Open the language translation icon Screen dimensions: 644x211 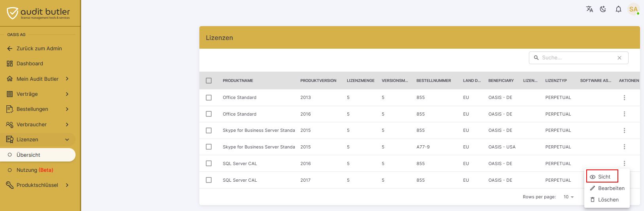589,9
